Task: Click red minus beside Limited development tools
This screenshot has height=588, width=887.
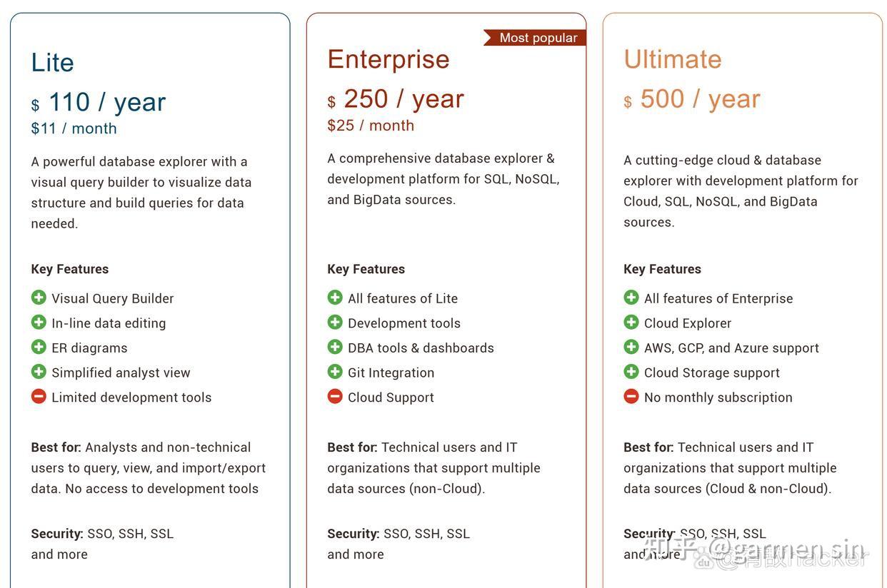Action: point(39,397)
